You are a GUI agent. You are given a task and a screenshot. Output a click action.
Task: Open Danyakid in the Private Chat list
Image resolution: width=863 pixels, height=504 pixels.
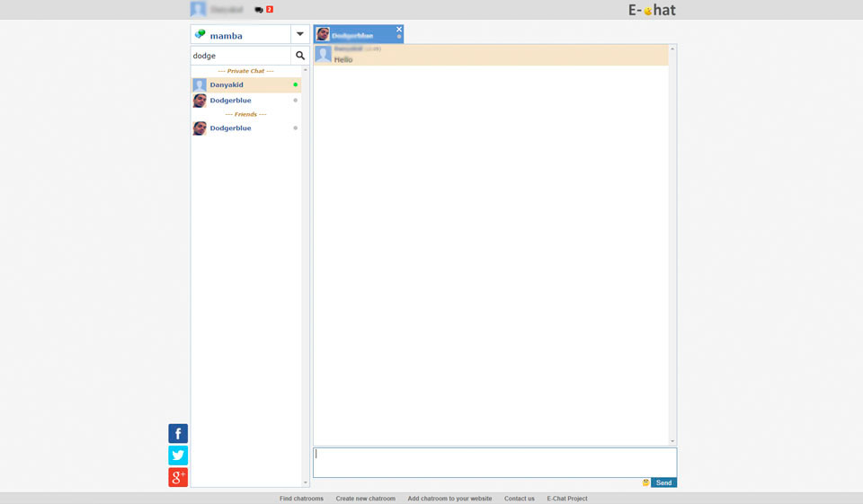point(227,85)
